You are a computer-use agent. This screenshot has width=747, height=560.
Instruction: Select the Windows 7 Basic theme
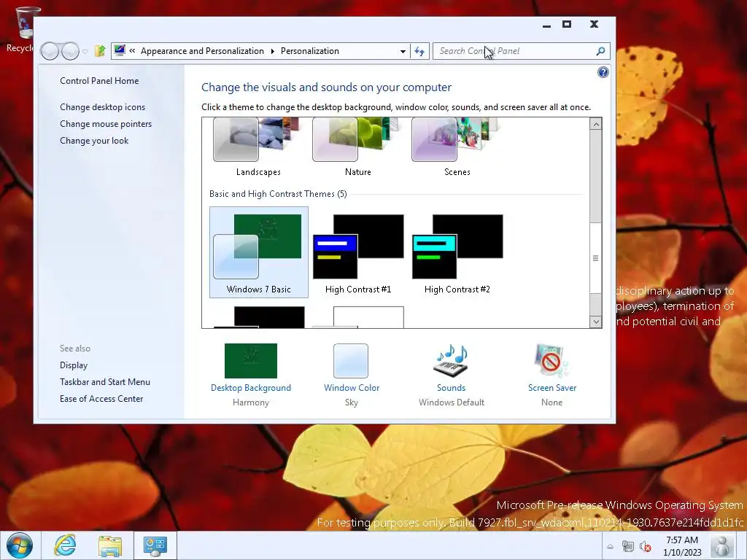[259, 252]
